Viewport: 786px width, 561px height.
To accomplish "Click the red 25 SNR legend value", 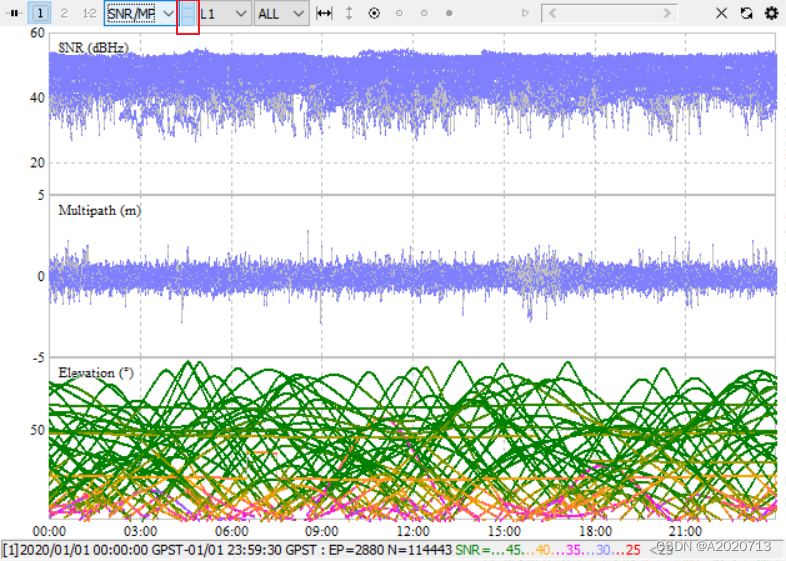I will click(x=633, y=550).
